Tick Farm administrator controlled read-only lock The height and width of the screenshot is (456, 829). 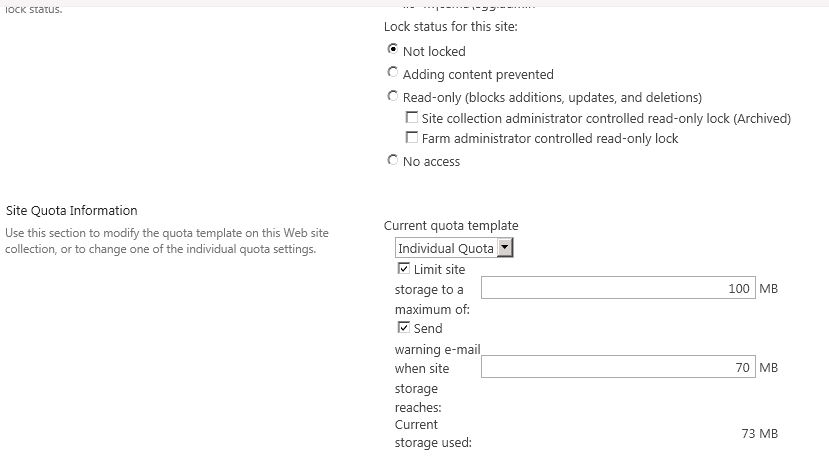coord(411,138)
